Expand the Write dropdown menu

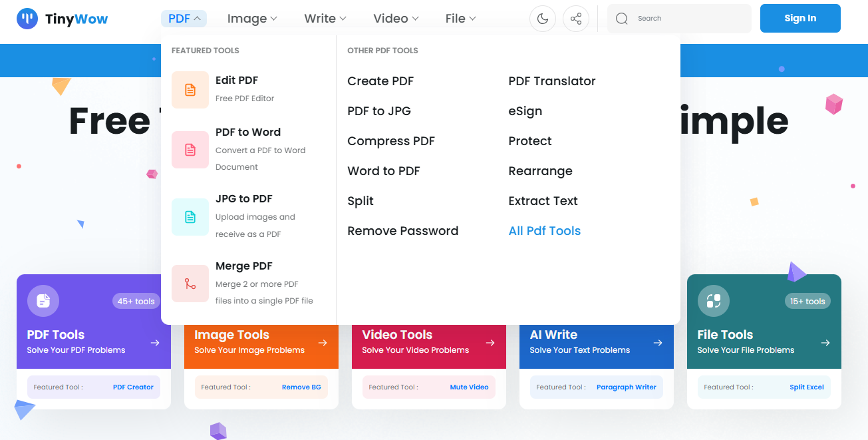click(x=325, y=19)
